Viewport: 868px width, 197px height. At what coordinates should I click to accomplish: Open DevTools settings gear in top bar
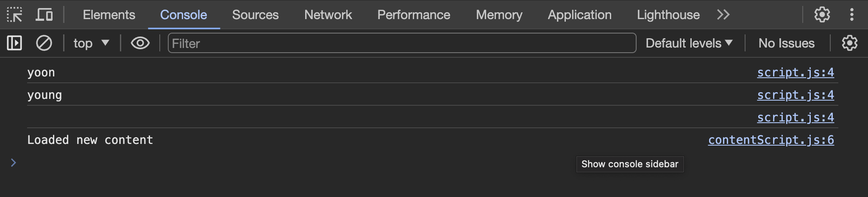tap(822, 15)
